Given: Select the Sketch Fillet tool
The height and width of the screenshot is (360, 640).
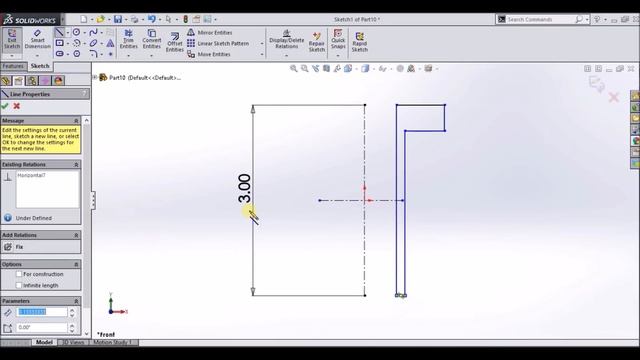Looking at the screenshot, I should [x=93, y=54].
